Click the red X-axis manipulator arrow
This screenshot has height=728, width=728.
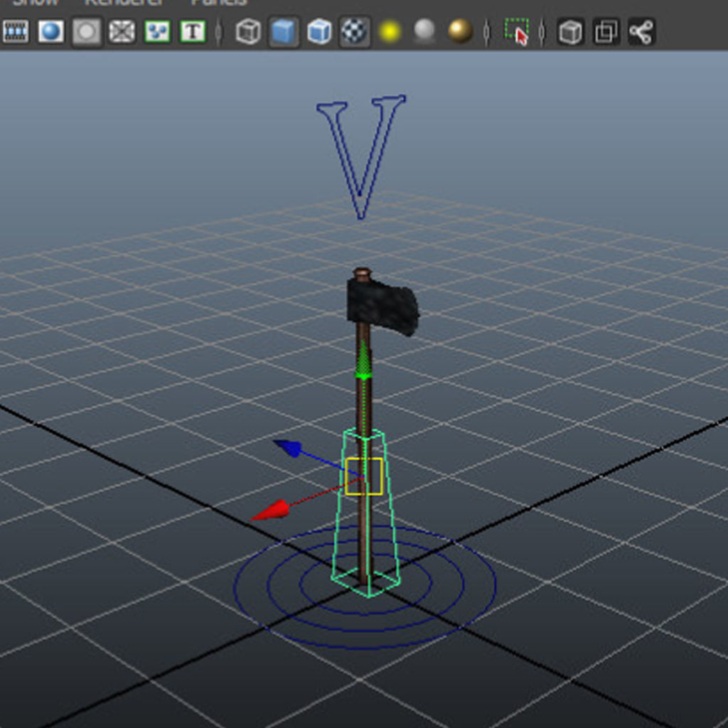tap(270, 510)
